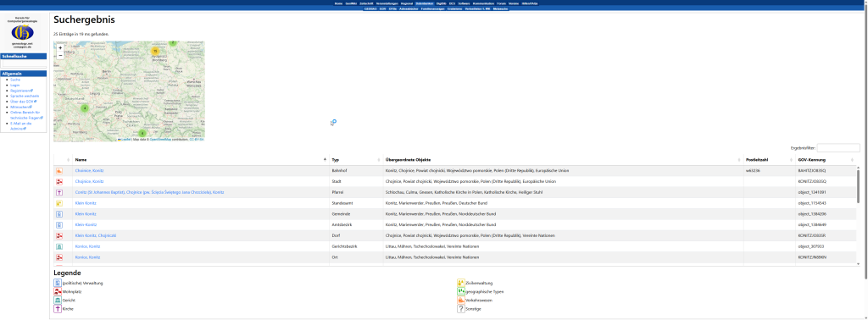Click the Sprache wechseln sidebar link
This screenshot has width=868, height=320.
coord(25,96)
